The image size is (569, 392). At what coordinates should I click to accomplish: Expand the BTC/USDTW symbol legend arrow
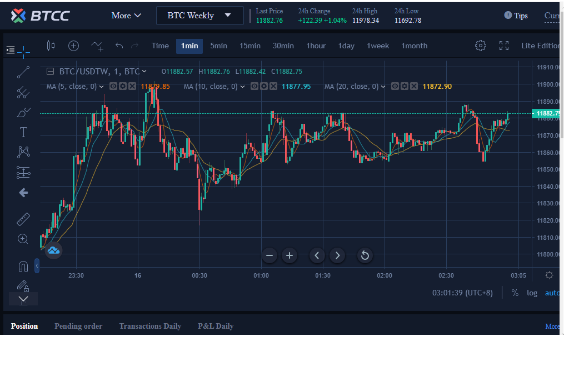coord(144,72)
